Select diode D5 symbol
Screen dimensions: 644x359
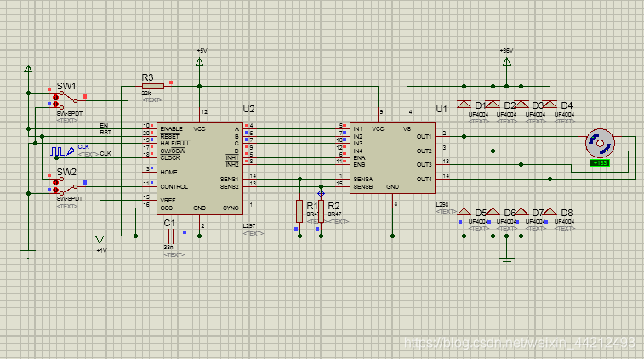pos(464,211)
